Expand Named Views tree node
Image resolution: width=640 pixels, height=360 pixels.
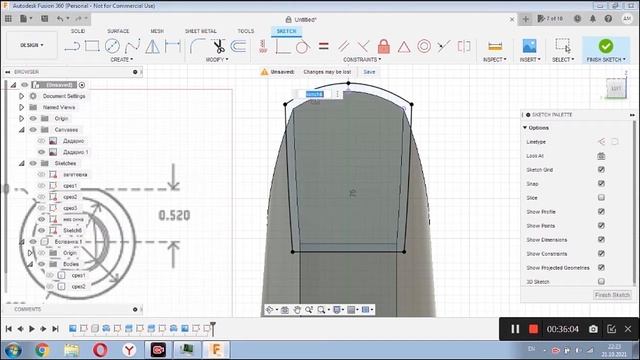point(21,107)
